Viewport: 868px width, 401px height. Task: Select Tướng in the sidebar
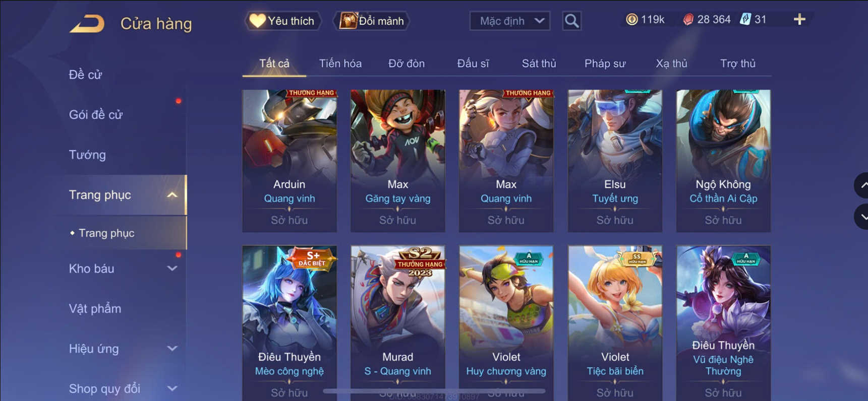[x=87, y=155]
